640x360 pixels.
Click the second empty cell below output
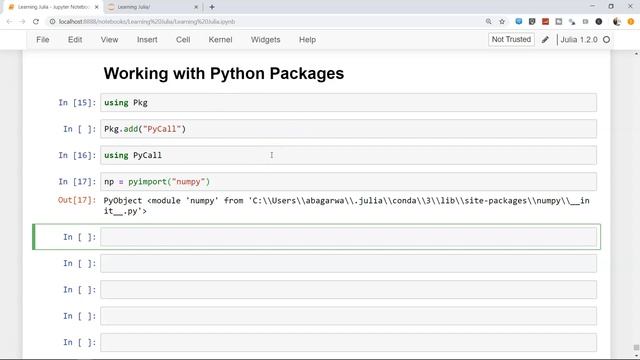(x=349, y=263)
